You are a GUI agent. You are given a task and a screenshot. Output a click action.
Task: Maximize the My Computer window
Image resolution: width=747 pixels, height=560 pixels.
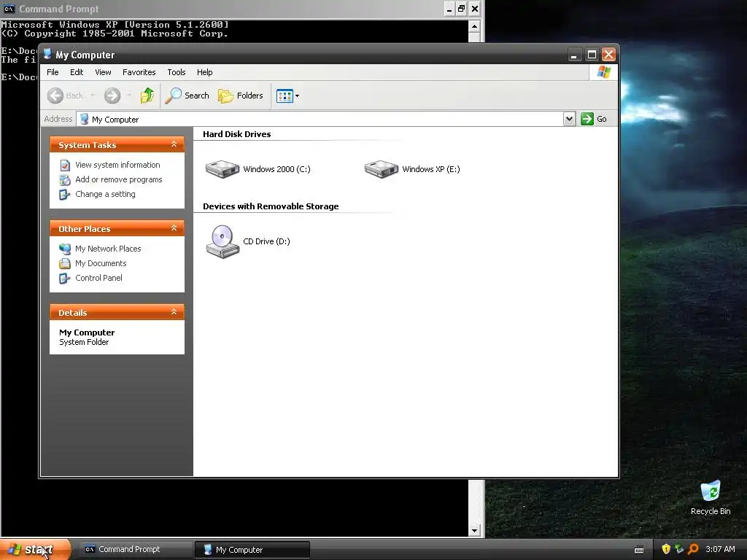point(592,55)
